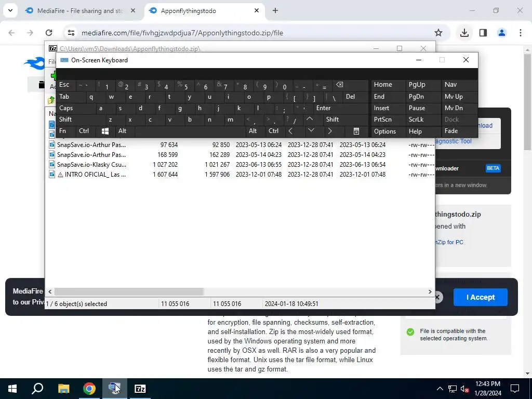Dismiss the privacy banner X icon

437,298
